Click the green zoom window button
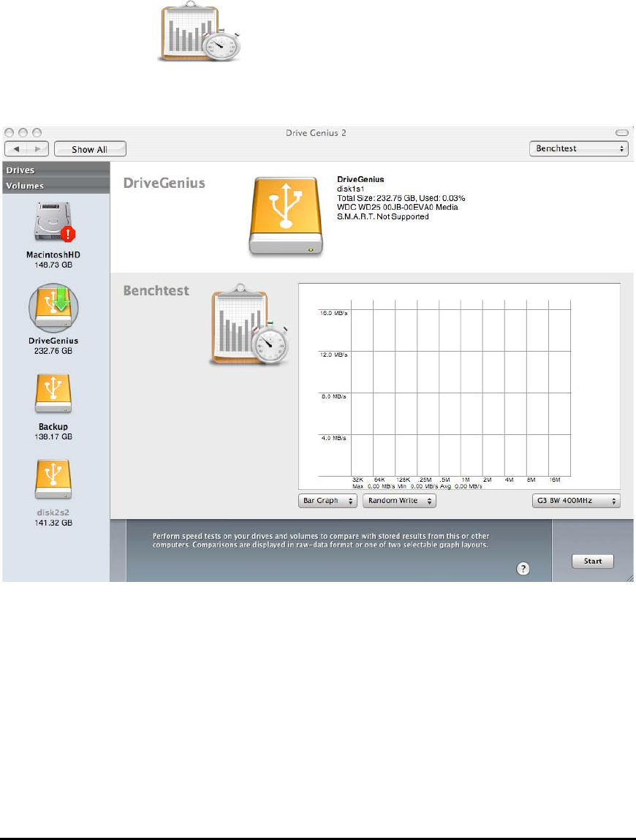The height and width of the screenshot is (840, 636). pos(37,132)
